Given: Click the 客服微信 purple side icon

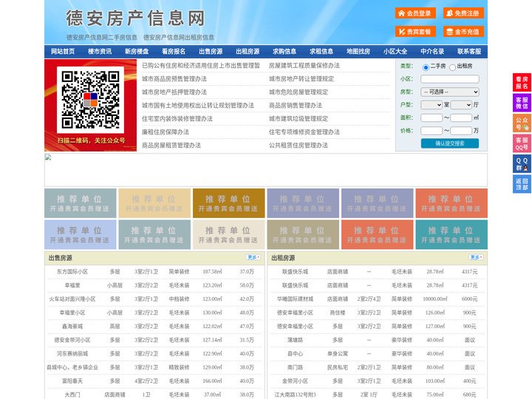Looking at the screenshot, I should pyautogui.click(x=522, y=103).
